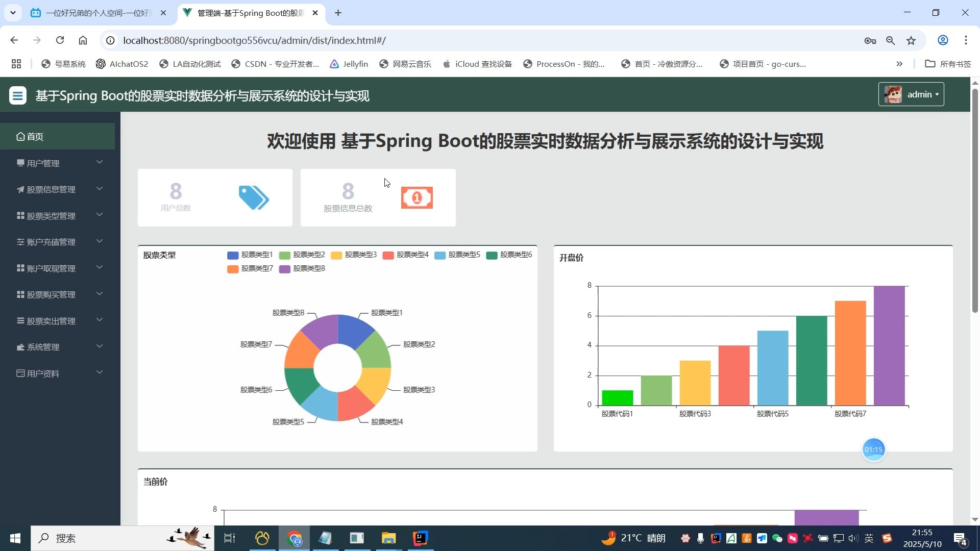Bookmark this page with the star icon
The width and height of the screenshot is (980, 551).
tap(911, 40)
